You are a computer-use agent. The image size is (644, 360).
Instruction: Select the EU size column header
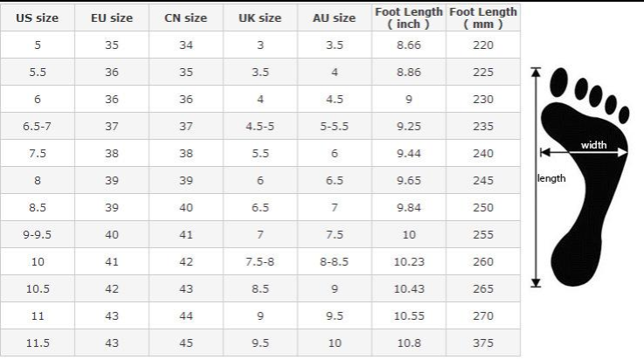click(x=111, y=18)
